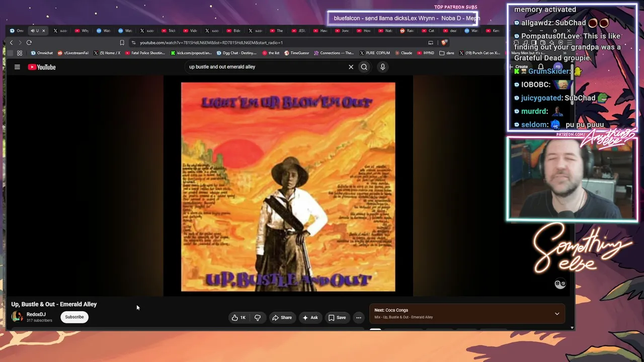Edit the search query 'up bustle and out emerald alley'
644x362 pixels.
(x=222, y=67)
